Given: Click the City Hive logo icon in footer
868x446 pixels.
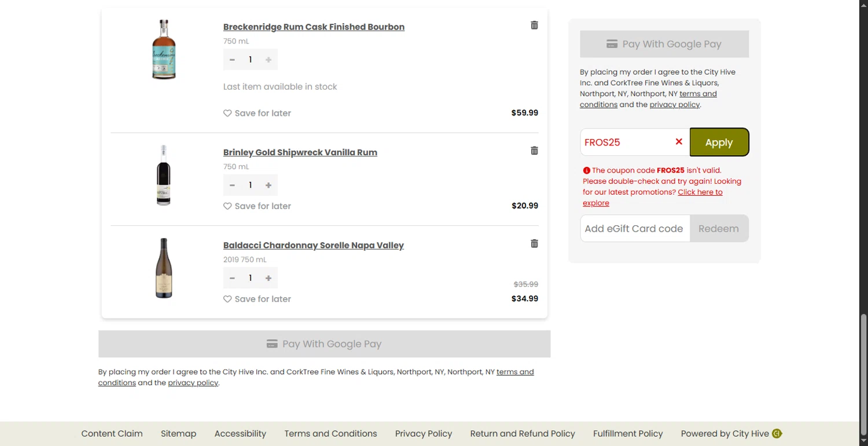Looking at the screenshot, I should (x=777, y=434).
